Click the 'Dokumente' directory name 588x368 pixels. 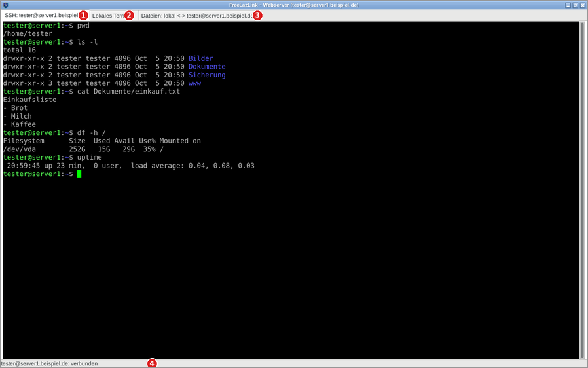207,66
